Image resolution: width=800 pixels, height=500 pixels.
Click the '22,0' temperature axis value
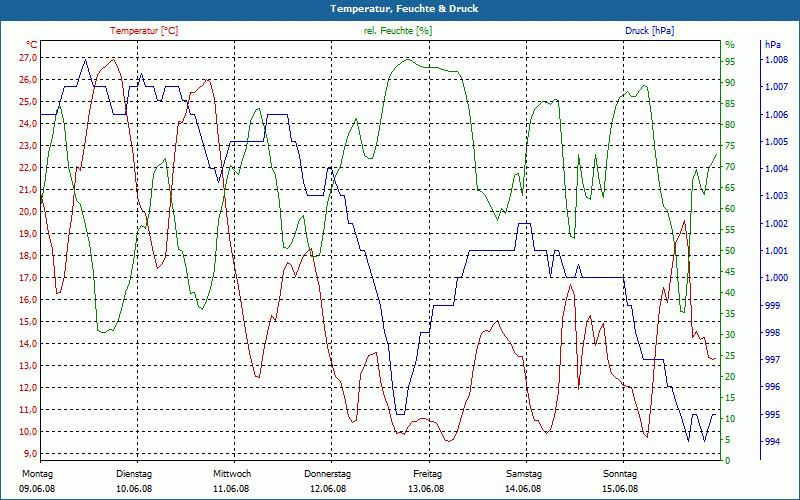28,167
